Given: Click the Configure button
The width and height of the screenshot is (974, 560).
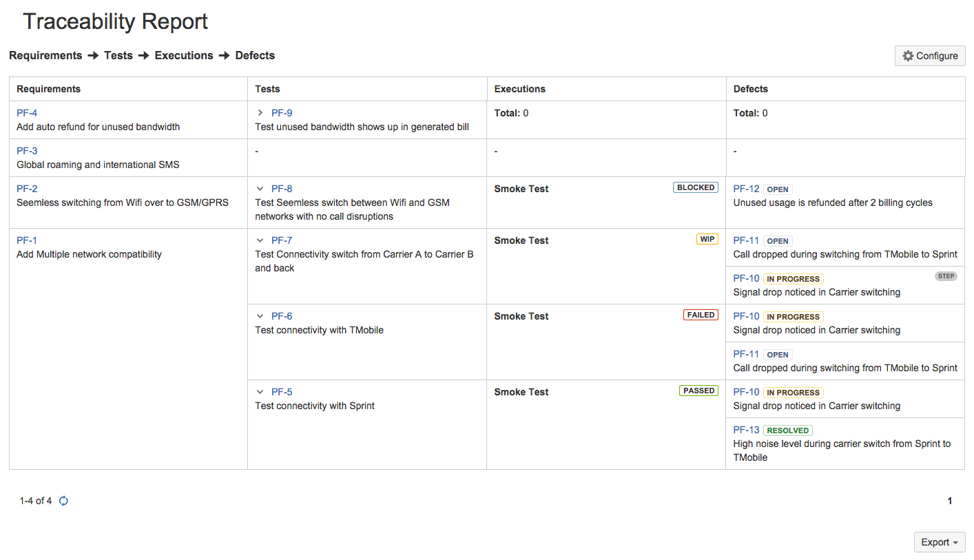Looking at the screenshot, I should (x=930, y=55).
